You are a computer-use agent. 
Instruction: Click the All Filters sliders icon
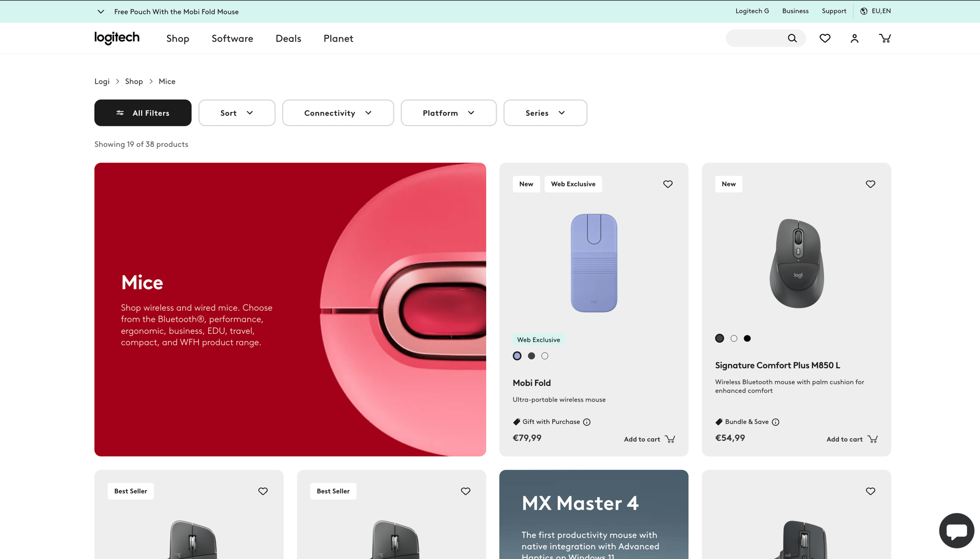point(120,113)
